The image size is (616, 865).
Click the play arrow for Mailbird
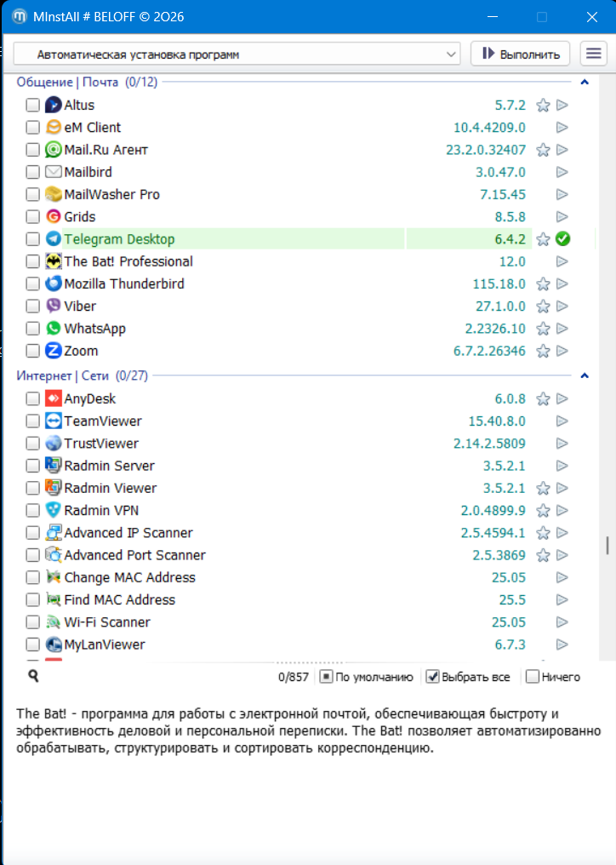point(562,172)
